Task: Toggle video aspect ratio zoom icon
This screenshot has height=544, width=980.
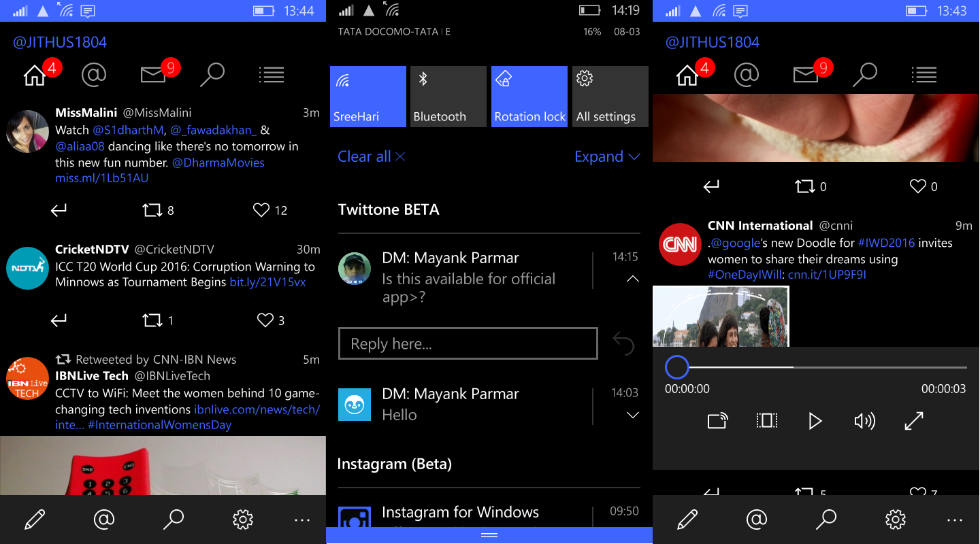Action: tap(766, 421)
